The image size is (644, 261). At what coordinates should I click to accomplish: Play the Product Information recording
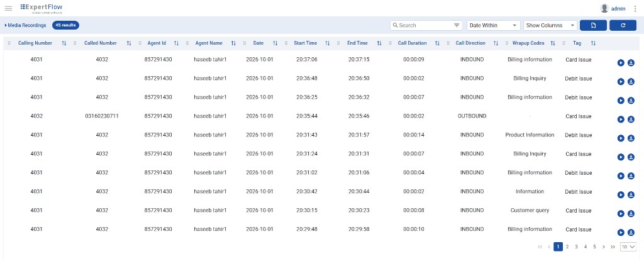[x=621, y=138]
